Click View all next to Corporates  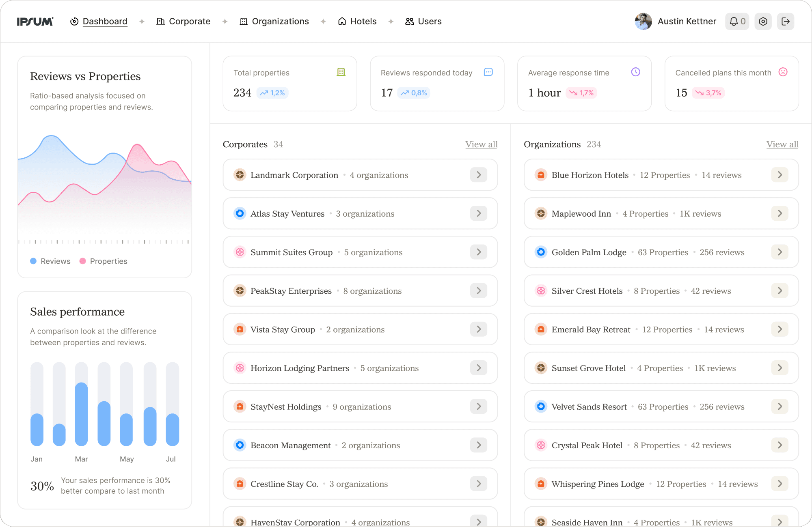pyautogui.click(x=481, y=144)
